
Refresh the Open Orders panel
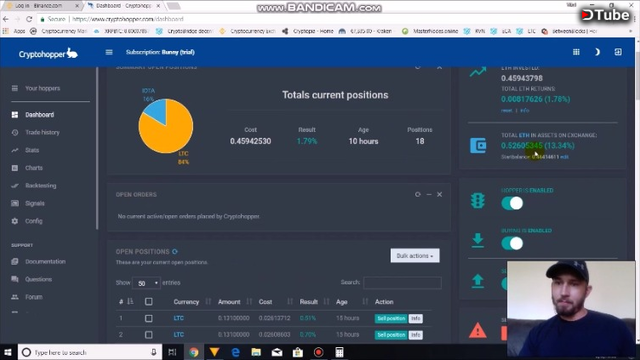pyautogui.click(x=418, y=194)
